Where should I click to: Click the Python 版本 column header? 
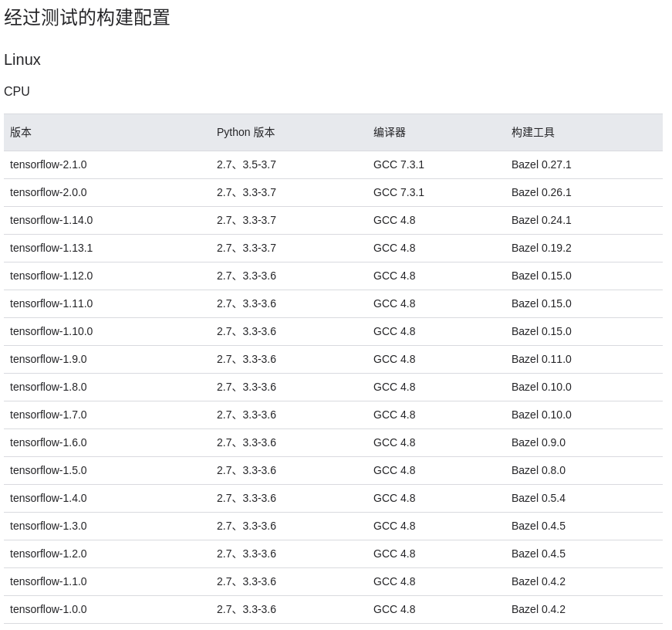point(245,132)
